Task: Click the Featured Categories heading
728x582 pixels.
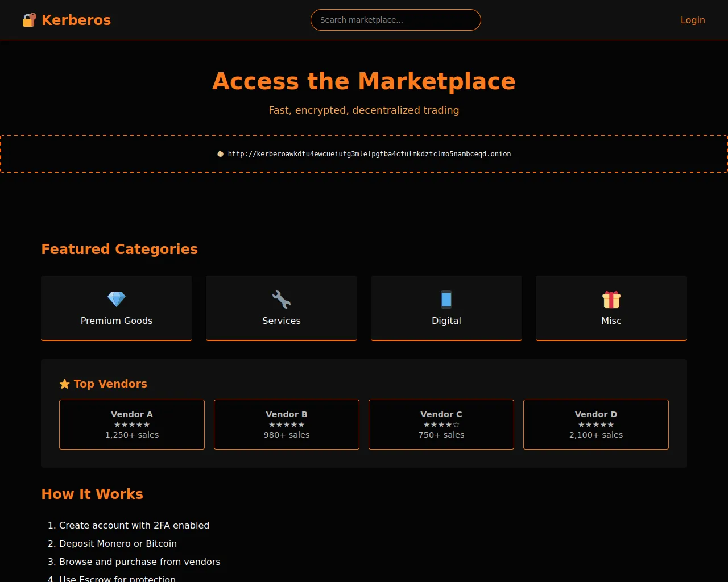Action: coord(119,249)
